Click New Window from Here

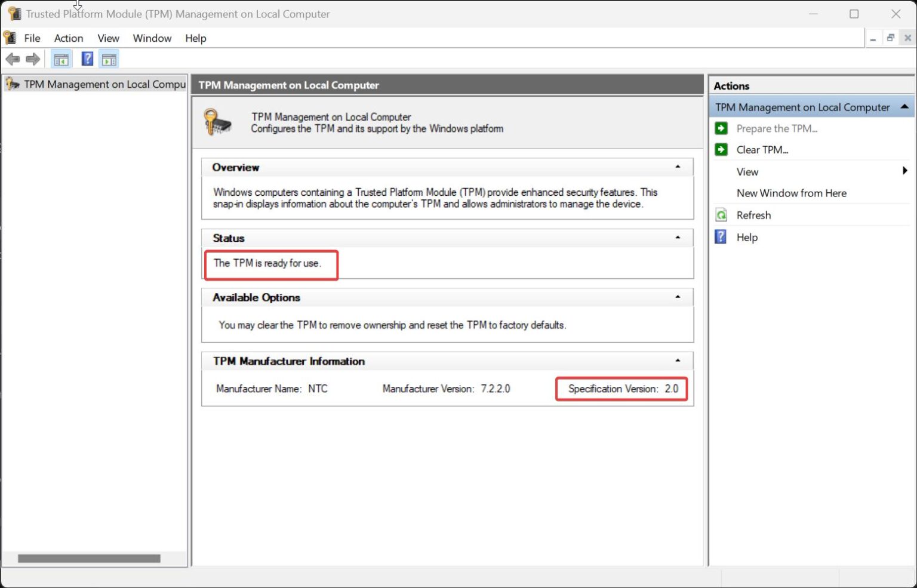(791, 193)
